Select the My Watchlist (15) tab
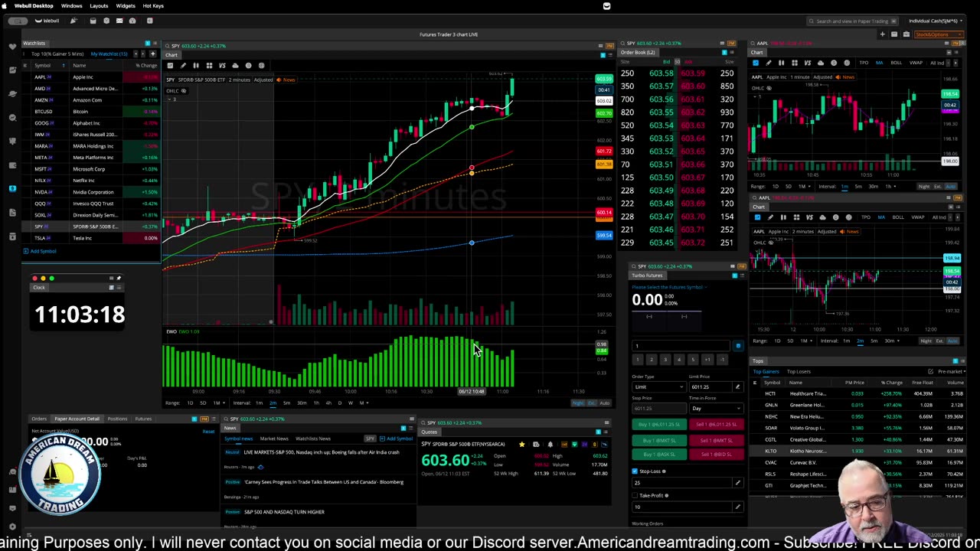The height and width of the screenshot is (551, 980). [109, 54]
